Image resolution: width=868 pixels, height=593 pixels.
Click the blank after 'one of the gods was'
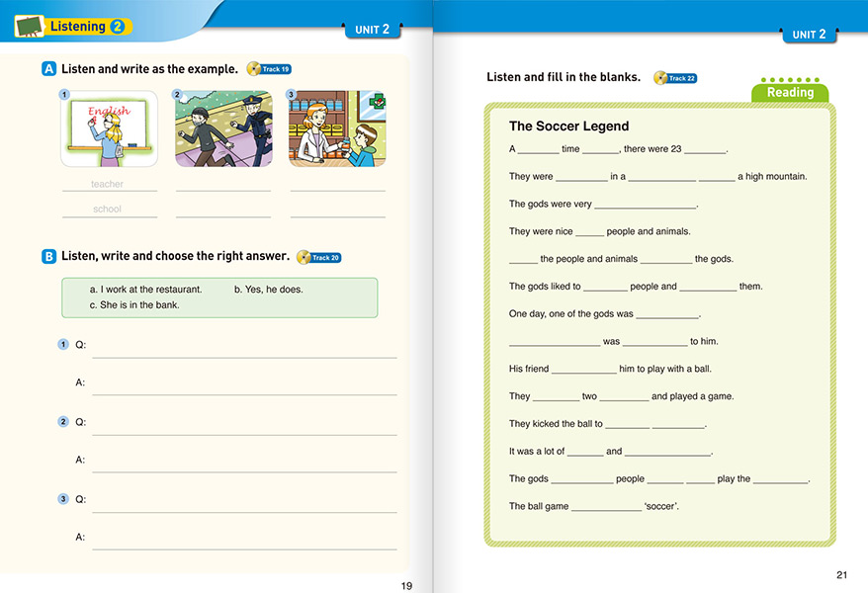point(667,315)
